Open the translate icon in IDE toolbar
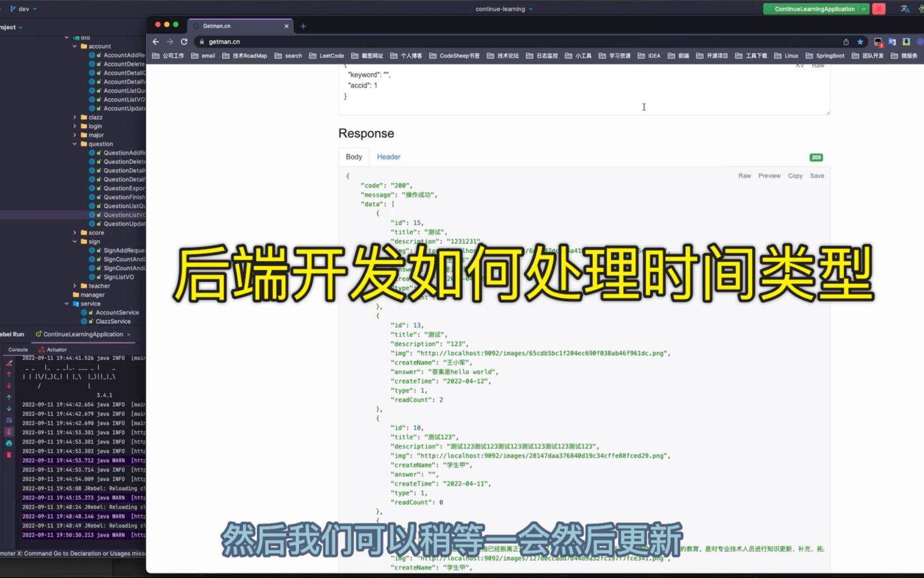Image resolution: width=924 pixels, height=578 pixels. coord(904,9)
